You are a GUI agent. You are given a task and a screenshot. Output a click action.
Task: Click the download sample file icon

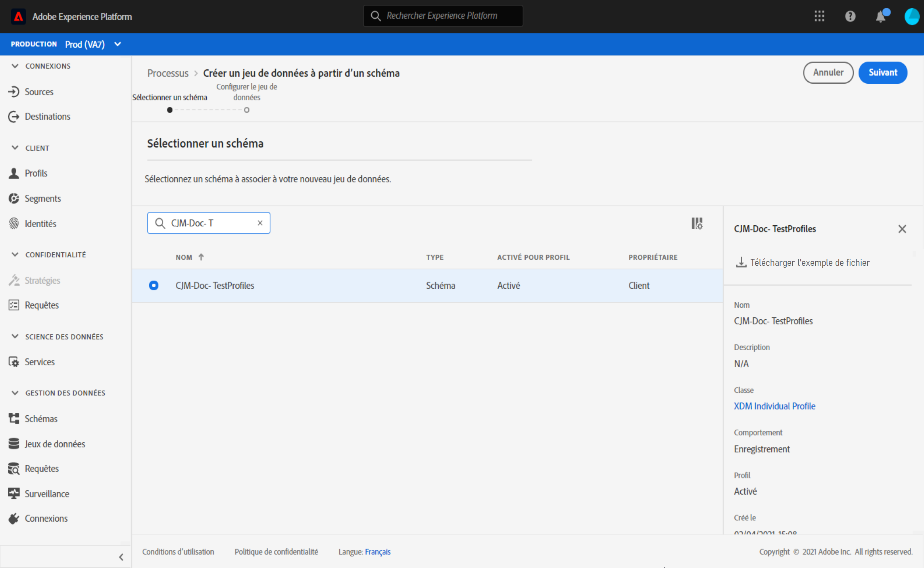click(x=741, y=262)
